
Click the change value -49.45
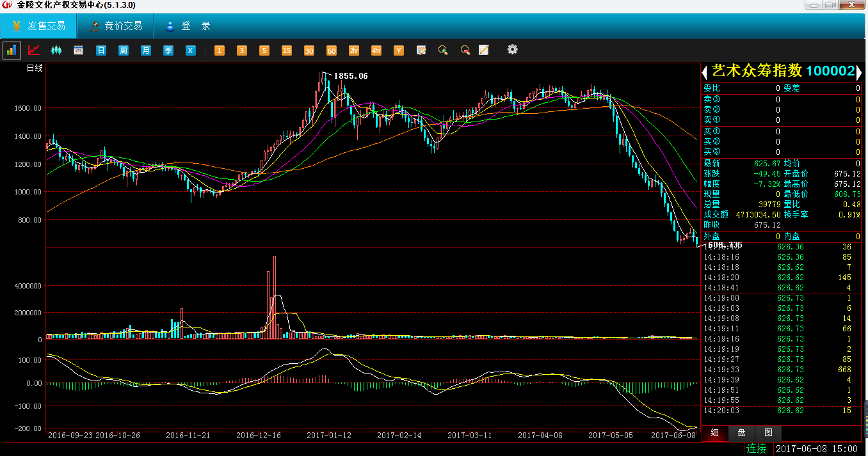pyautogui.click(x=766, y=174)
